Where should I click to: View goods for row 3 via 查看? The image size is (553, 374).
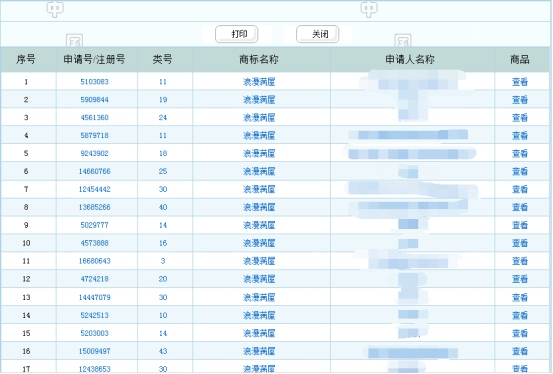point(520,118)
